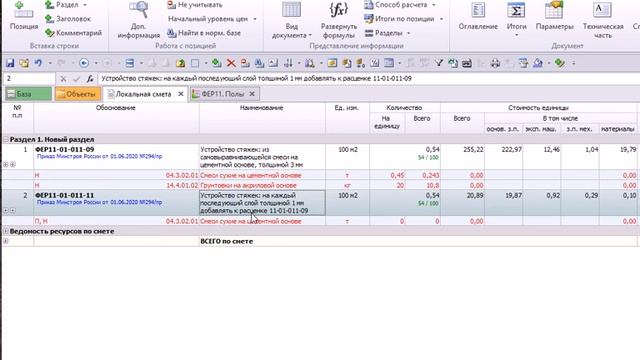Open the Начальный уровень цен dropdown
This screenshot has width=640, height=360.
point(212,19)
